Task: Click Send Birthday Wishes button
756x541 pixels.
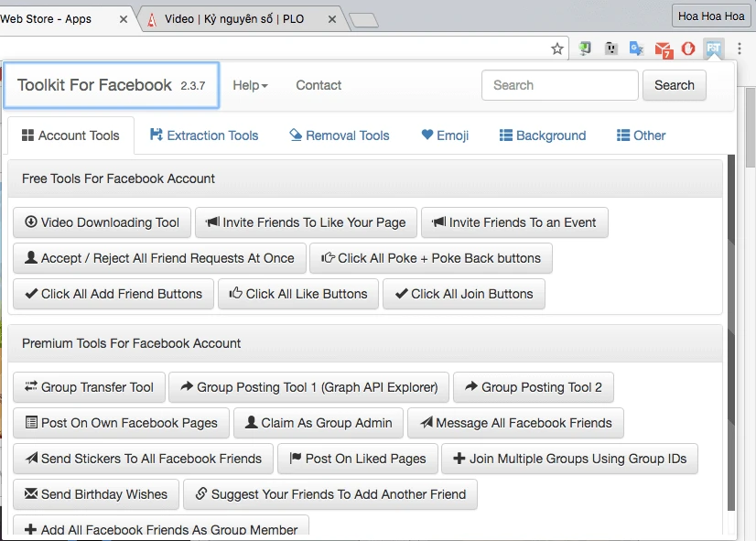Action: pos(95,494)
